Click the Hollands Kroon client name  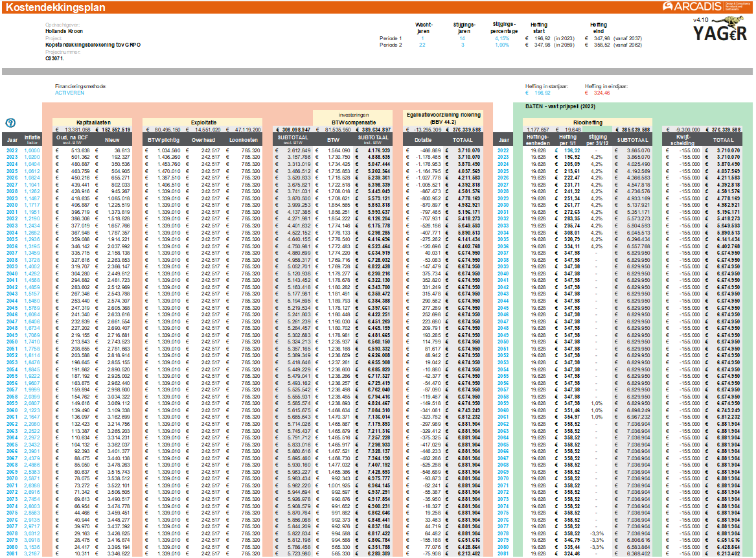coord(63,31)
